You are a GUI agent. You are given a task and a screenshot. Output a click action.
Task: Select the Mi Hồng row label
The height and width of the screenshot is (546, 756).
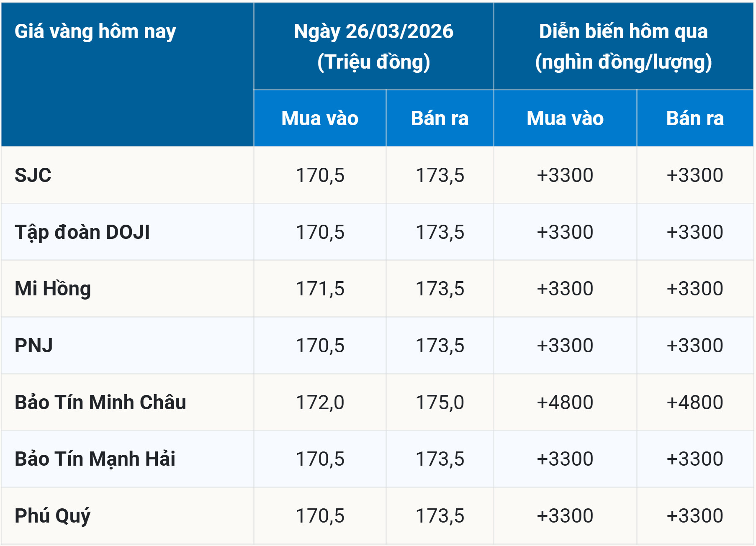click(53, 289)
